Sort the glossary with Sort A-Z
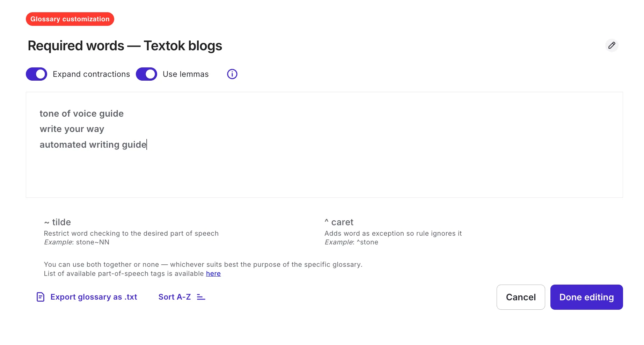Image resolution: width=644 pixels, height=345 pixels. pos(175,297)
